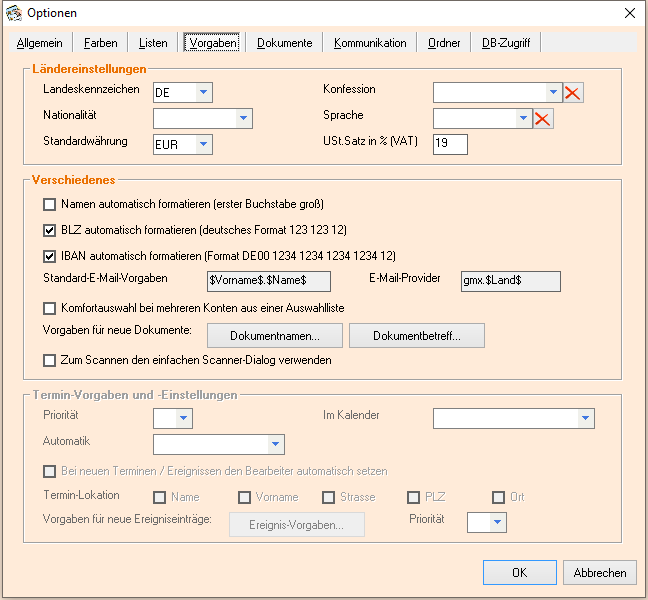Viewport: 648px width, 600px height.
Task: Go to the Kommunikation tab
Action: (370, 43)
